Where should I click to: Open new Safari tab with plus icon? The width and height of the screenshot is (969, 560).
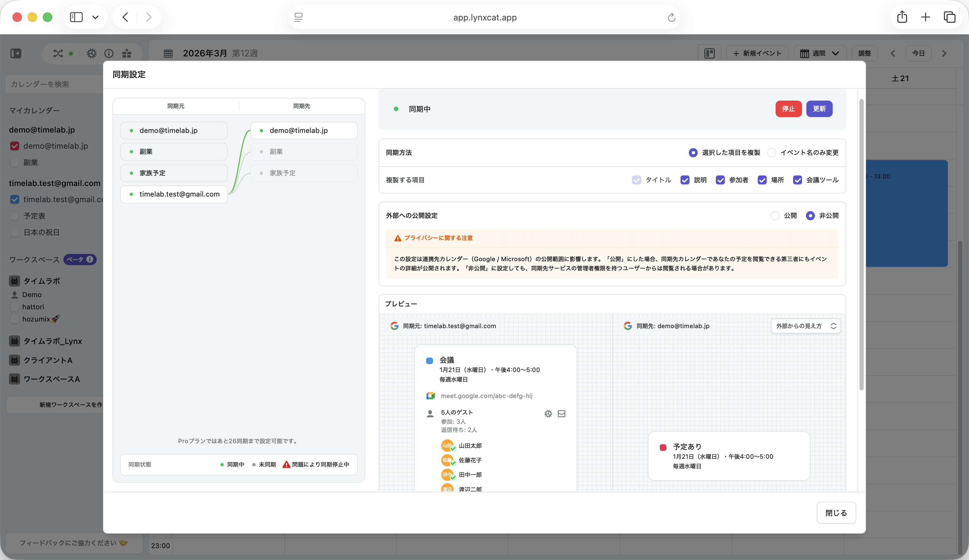tap(925, 17)
